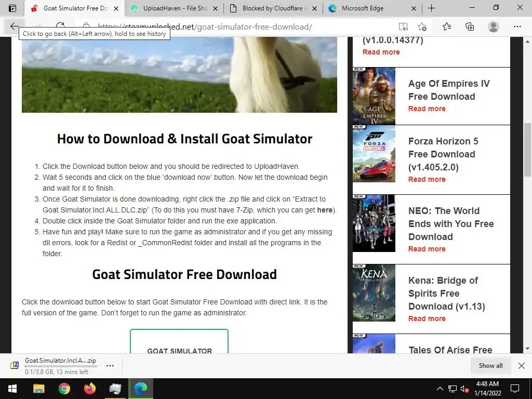This screenshot has height=399, width=532.
Task: Read more about Kena: Bridge of Spirits
Action: (427, 318)
